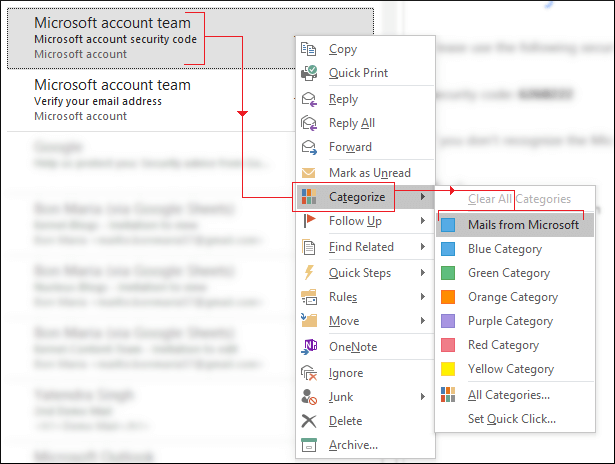
Task: Choose Green Category label text
Action: (509, 273)
